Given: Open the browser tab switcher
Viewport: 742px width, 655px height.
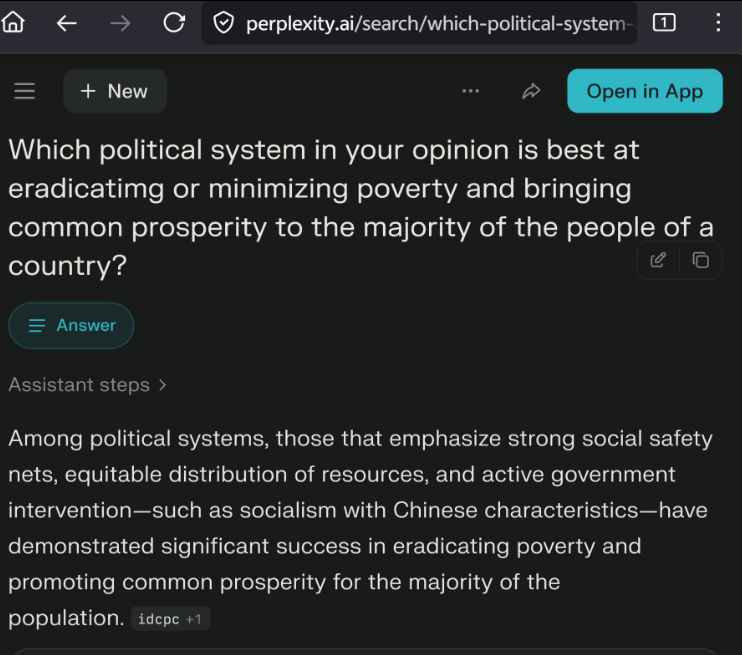Looking at the screenshot, I should pyautogui.click(x=664, y=22).
